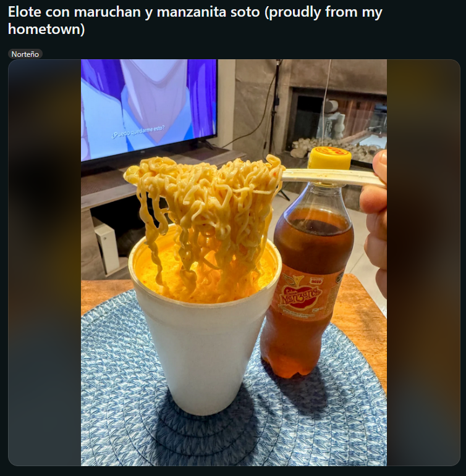Click the subtitle '¿Puedo quedarme esto?' on the TV
466x476 pixels.
(138, 132)
